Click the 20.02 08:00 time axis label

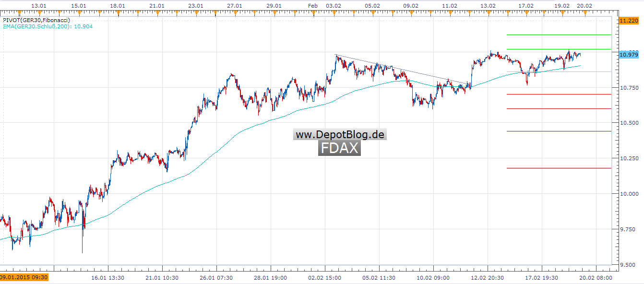595,277
